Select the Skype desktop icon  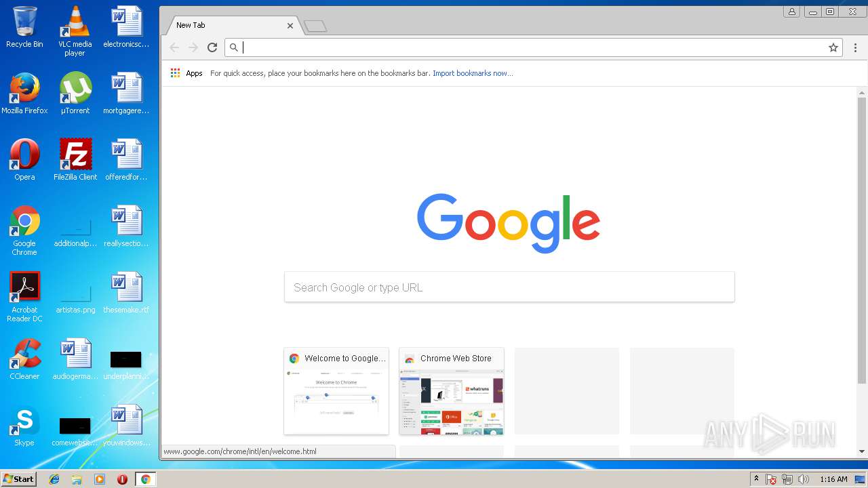coord(24,426)
